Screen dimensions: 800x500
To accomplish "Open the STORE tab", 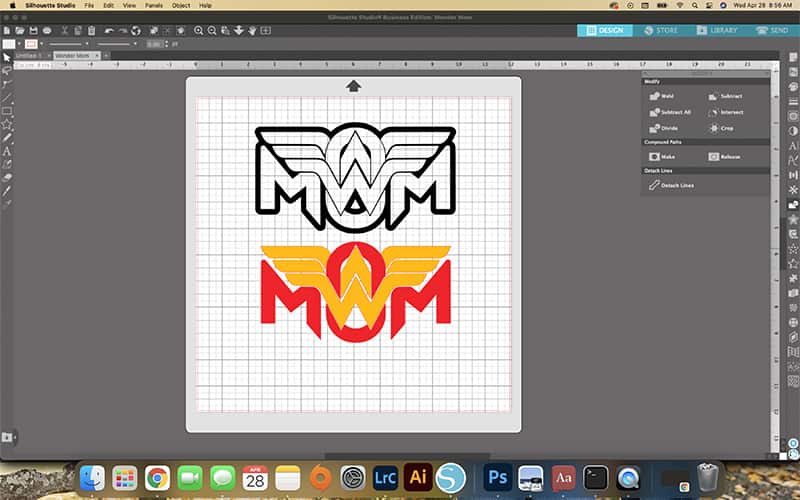I will click(x=661, y=31).
